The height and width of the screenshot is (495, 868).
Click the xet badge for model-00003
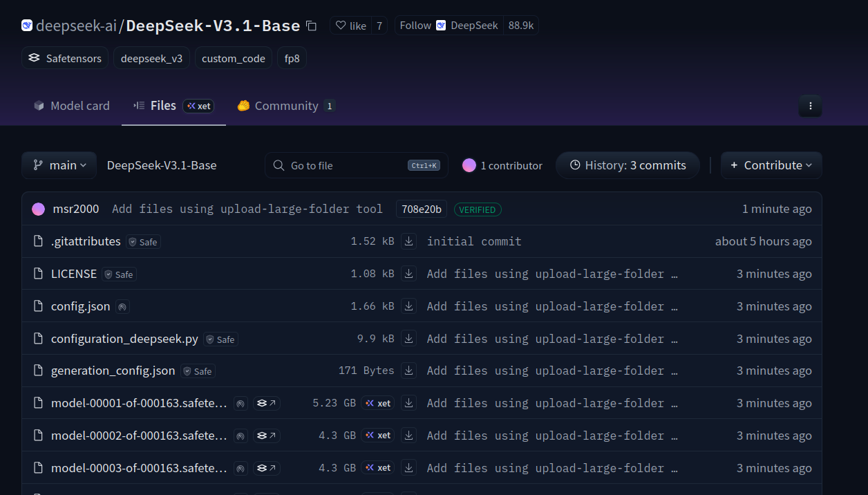pyautogui.click(x=378, y=468)
